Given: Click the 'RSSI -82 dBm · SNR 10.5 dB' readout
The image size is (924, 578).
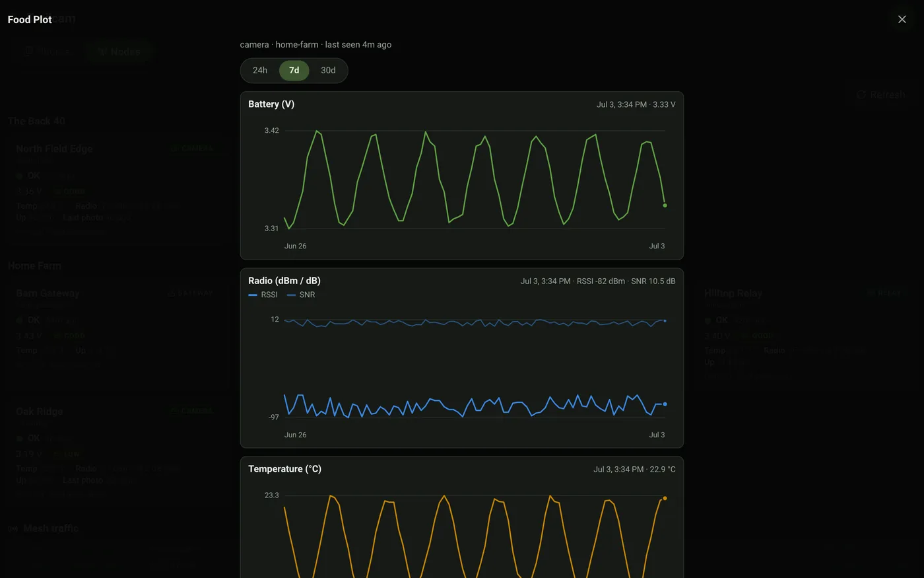Looking at the screenshot, I should [x=626, y=281].
